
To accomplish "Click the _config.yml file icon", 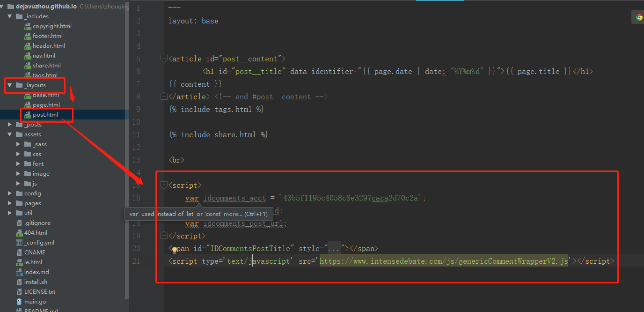I will (x=19, y=243).
